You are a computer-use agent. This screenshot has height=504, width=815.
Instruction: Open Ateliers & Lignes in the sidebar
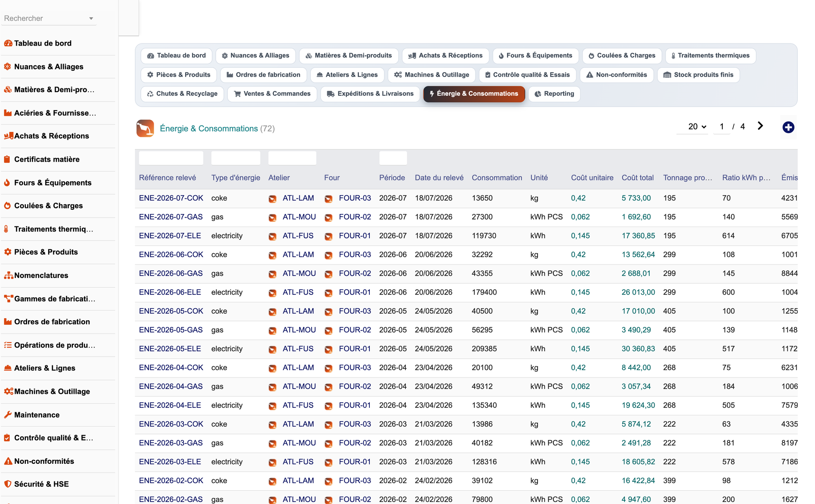(x=45, y=368)
